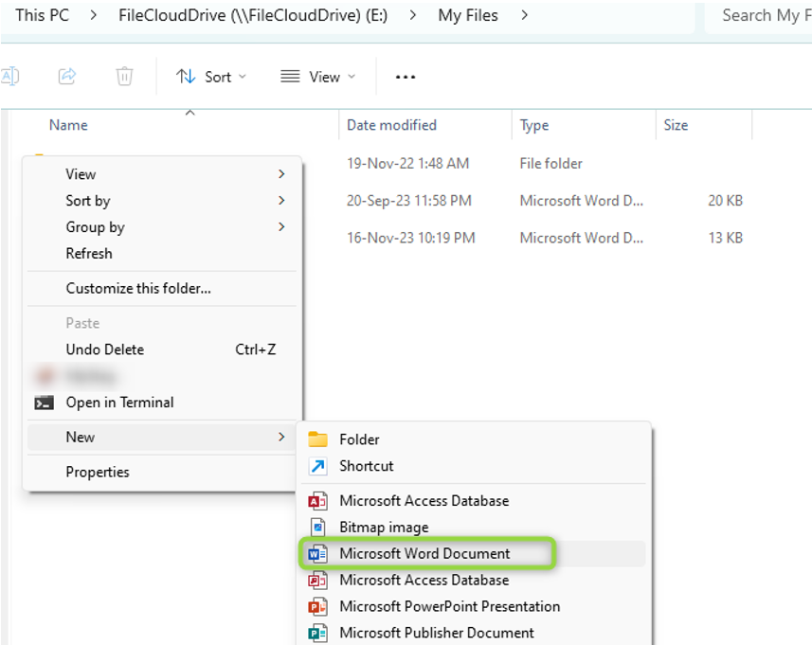Open View submenu in context menu

point(162,174)
